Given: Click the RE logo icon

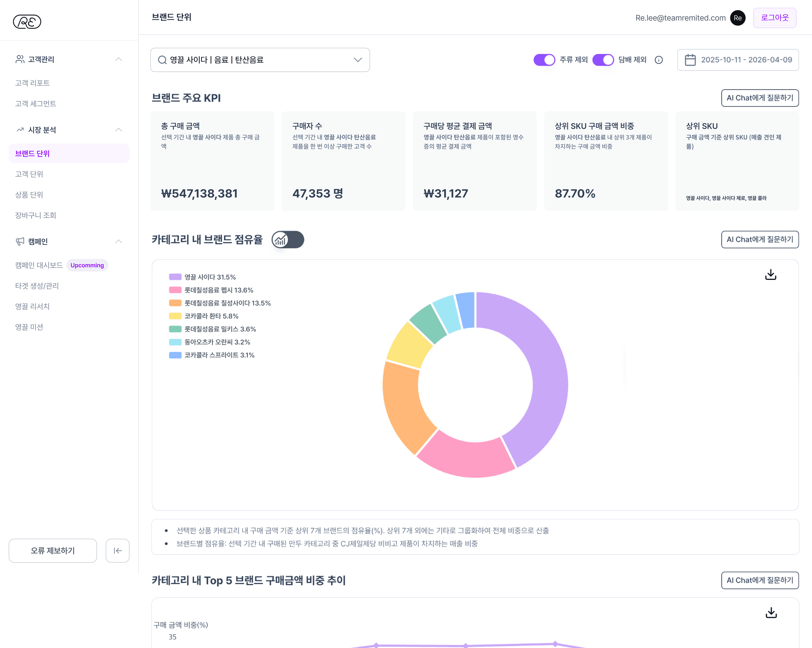Looking at the screenshot, I should (27, 22).
